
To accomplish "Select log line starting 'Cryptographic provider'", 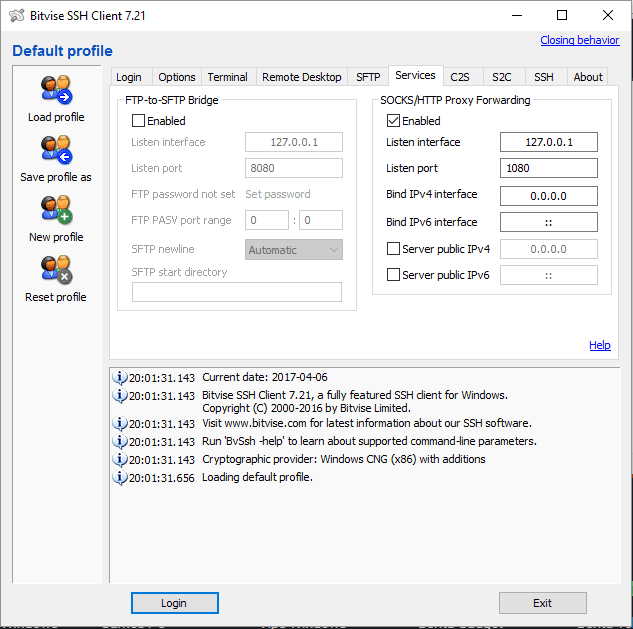I will pos(344,459).
